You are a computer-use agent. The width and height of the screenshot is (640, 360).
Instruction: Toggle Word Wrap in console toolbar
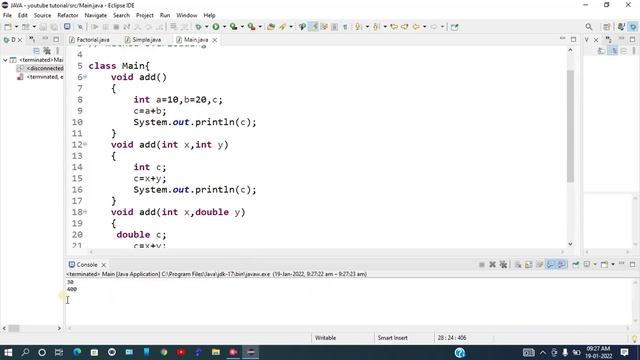(x=540, y=264)
